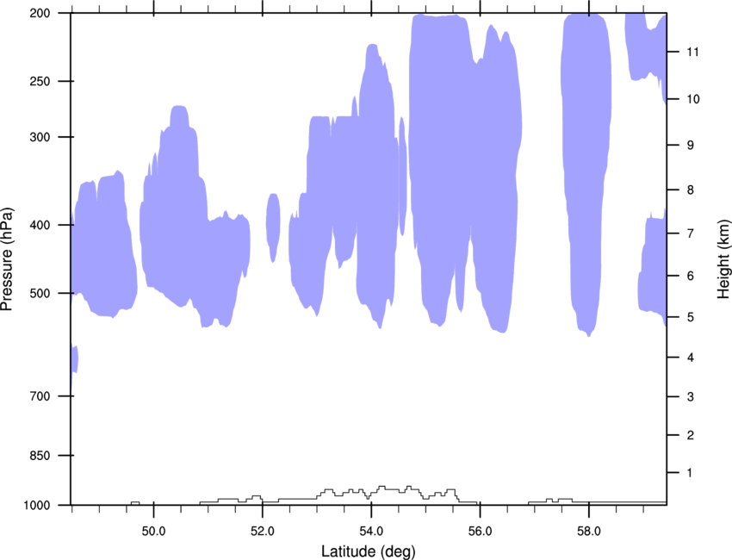The image size is (732, 560).
Task: Pick the 5 km height label
Action: tap(690, 317)
